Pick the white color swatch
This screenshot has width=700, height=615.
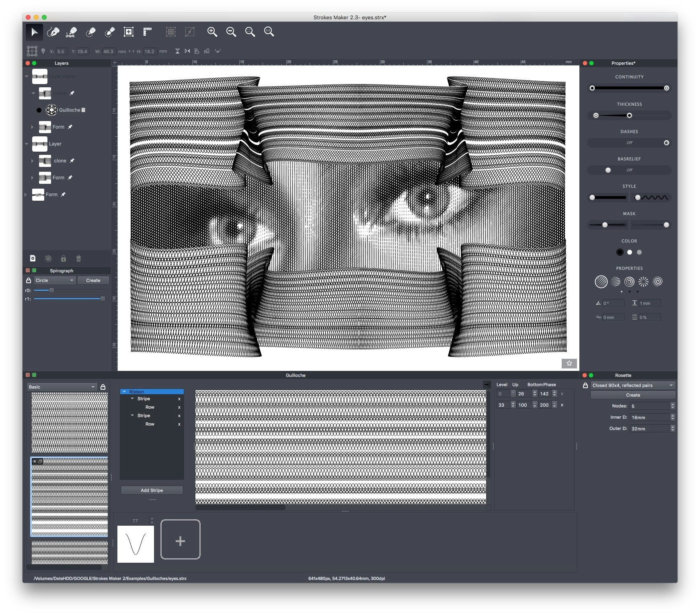click(x=630, y=253)
